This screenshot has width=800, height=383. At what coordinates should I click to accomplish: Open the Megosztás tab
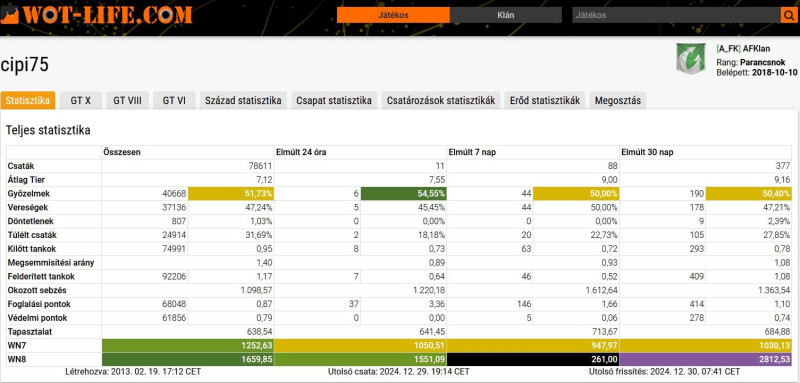[x=617, y=100]
